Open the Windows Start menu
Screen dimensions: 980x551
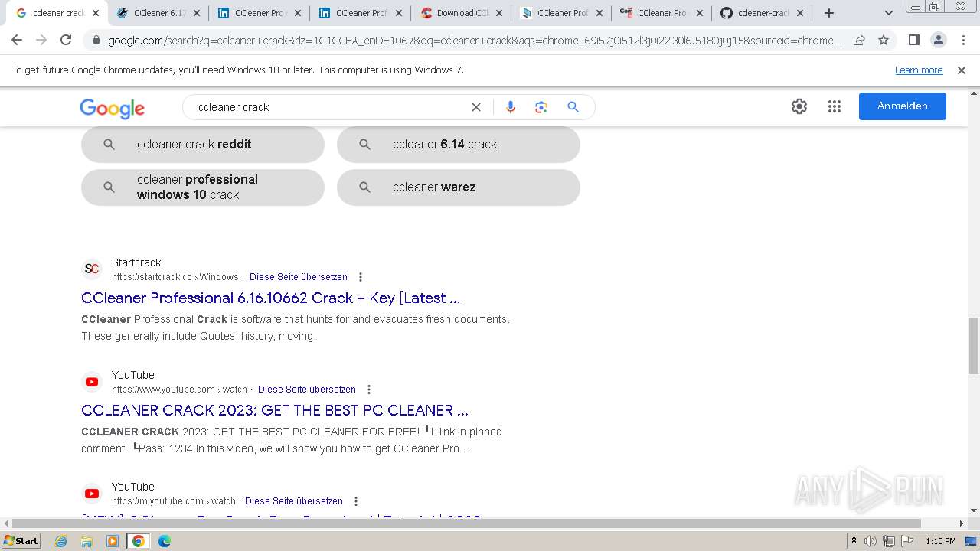(x=21, y=541)
